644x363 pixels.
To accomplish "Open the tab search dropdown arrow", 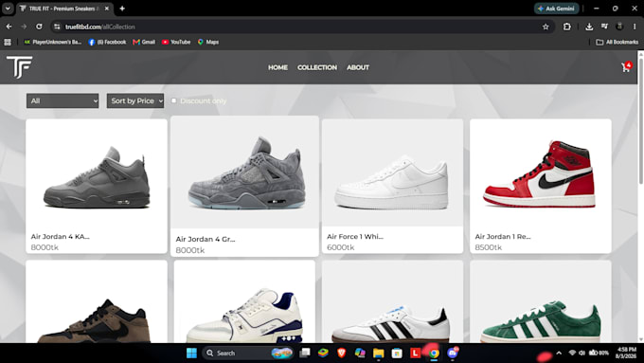I will (8, 9).
